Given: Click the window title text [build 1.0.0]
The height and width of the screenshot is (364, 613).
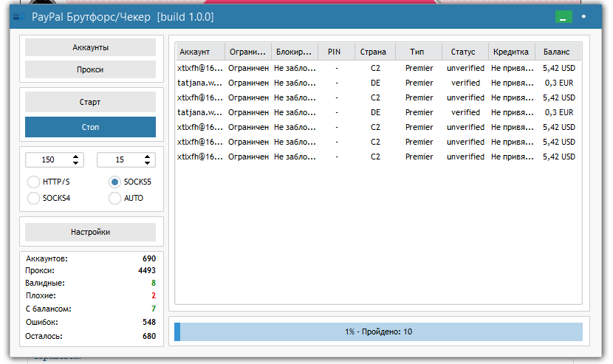Looking at the screenshot, I should (x=185, y=17).
